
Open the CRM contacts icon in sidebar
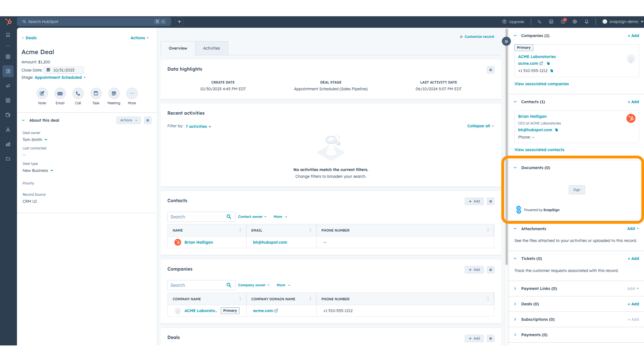(8, 71)
